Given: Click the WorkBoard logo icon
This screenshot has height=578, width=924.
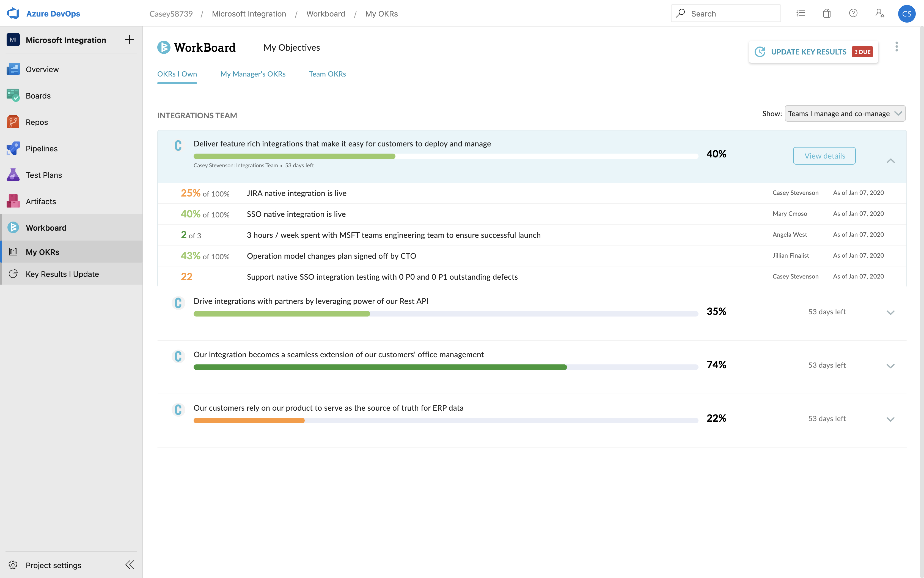Looking at the screenshot, I should tap(164, 47).
